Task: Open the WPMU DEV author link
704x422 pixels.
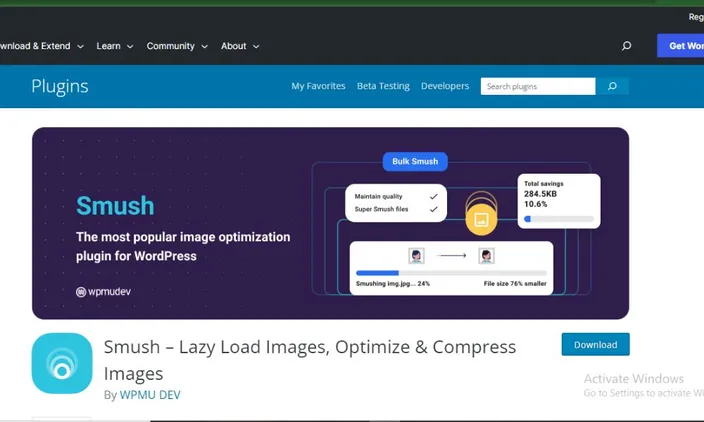Action: (150, 395)
